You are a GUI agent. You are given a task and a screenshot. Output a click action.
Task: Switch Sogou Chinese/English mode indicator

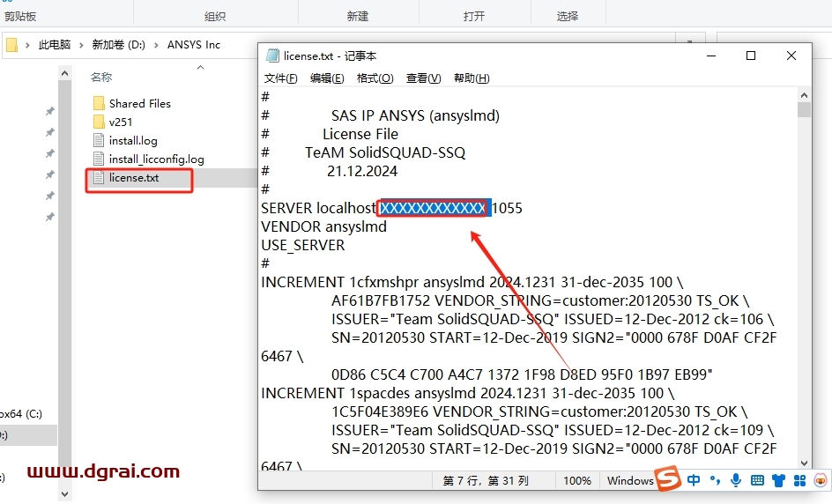pos(694,480)
